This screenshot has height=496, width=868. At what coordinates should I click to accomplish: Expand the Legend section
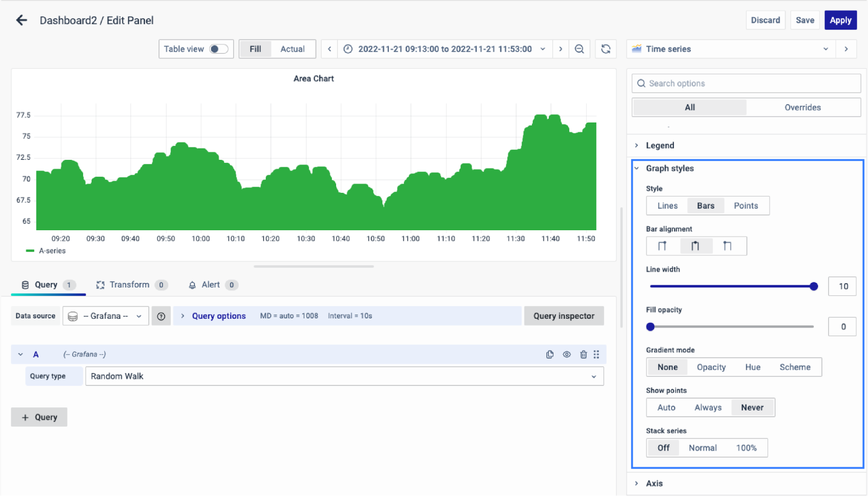point(660,145)
